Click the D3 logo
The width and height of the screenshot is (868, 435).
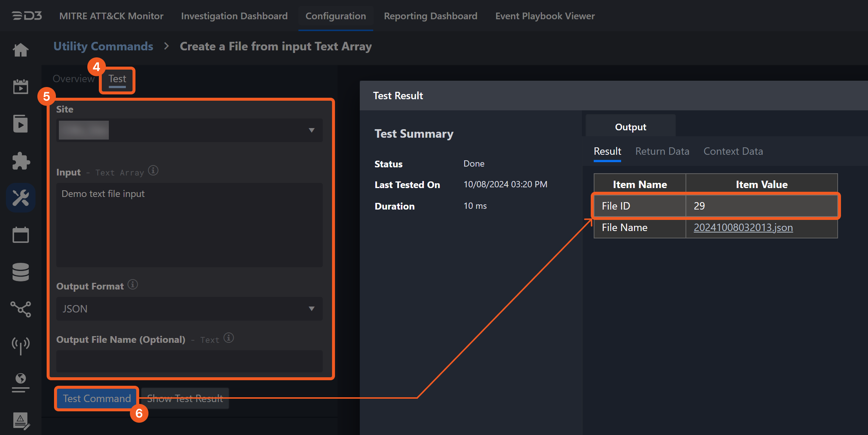tap(27, 16)
